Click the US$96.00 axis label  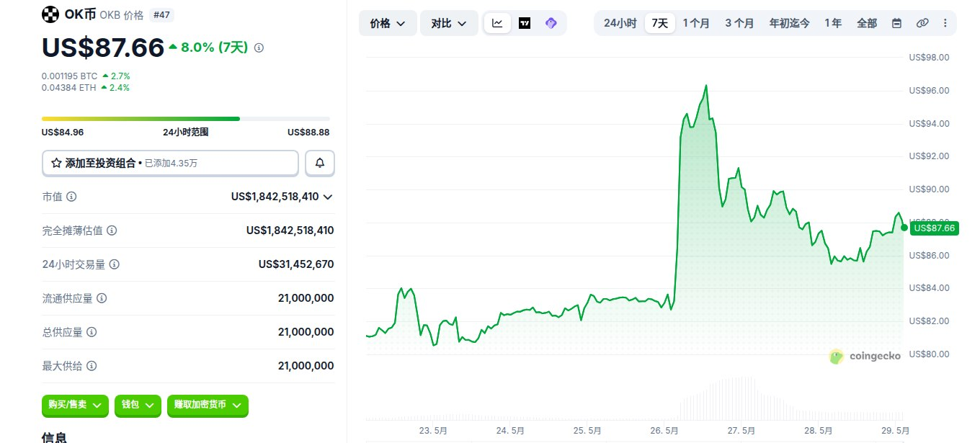(930, 91)
